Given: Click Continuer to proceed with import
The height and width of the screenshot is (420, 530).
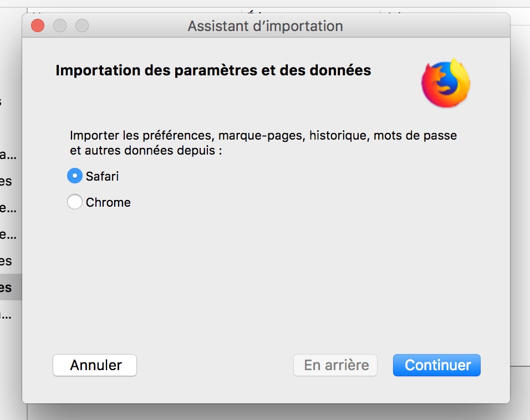Looking at the screenshot, I should [x=437, y=365].
